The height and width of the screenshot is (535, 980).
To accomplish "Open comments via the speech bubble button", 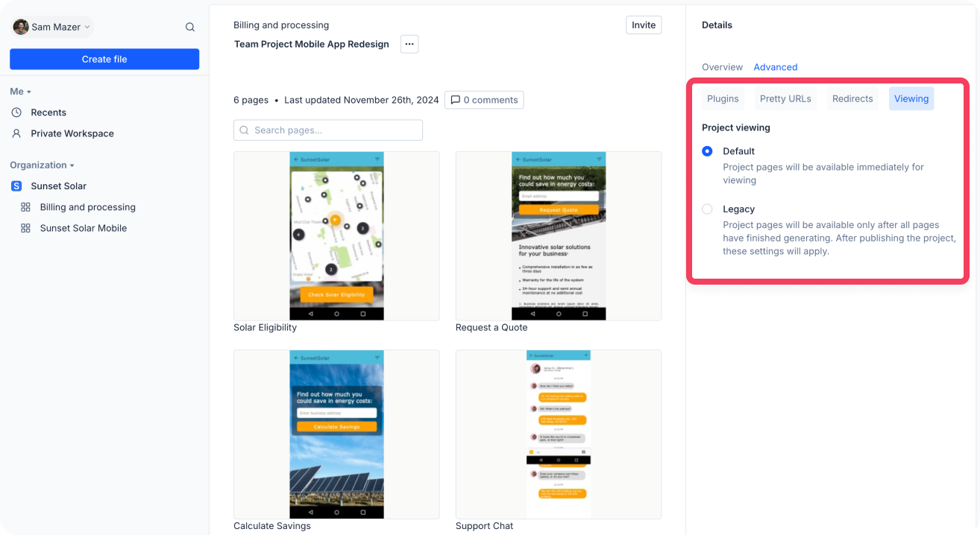I will (484, 100).
